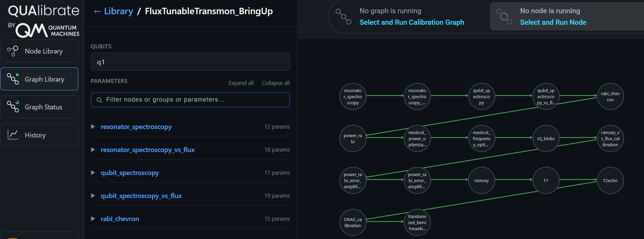The width and height of the screenshot is (644, 239).
Task: Click the qubits input field showing q1
Action: pos(190,62)
